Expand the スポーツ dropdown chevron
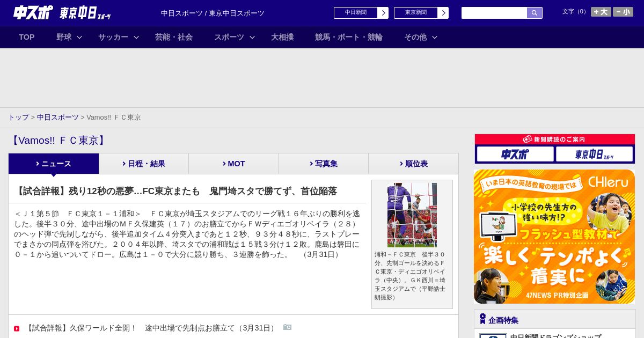Viewport: 644px width, 338px height. (x=252, y=37)
